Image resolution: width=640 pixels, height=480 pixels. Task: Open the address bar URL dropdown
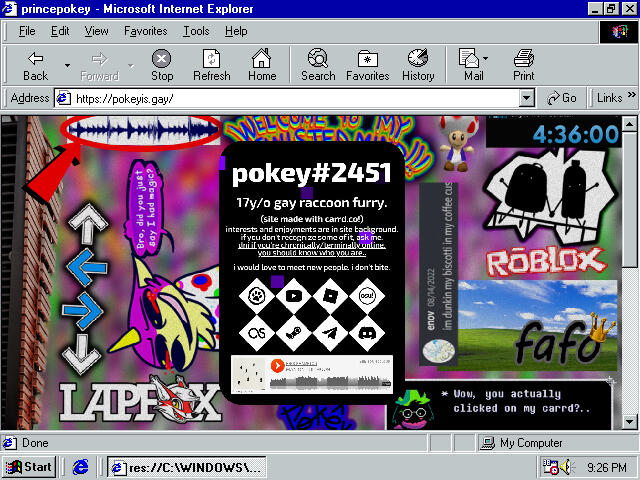click(526, 98)
